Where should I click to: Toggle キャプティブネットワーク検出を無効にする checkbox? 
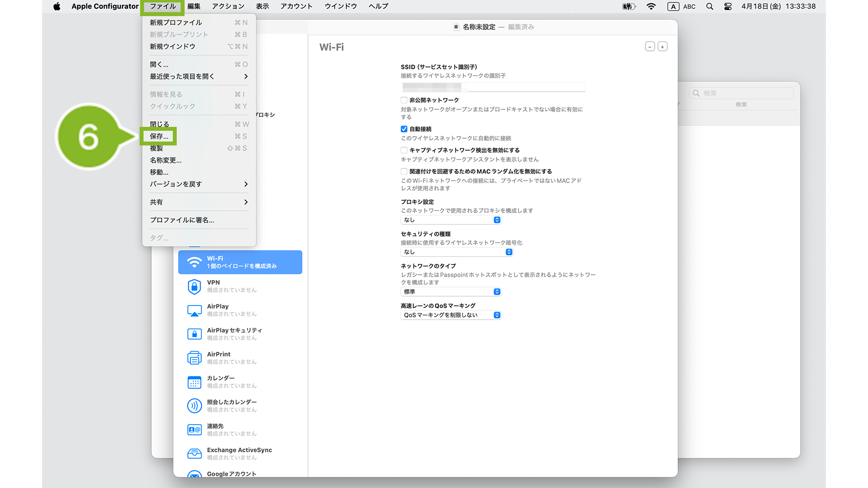pyautogui.click(x=404, y=150)
